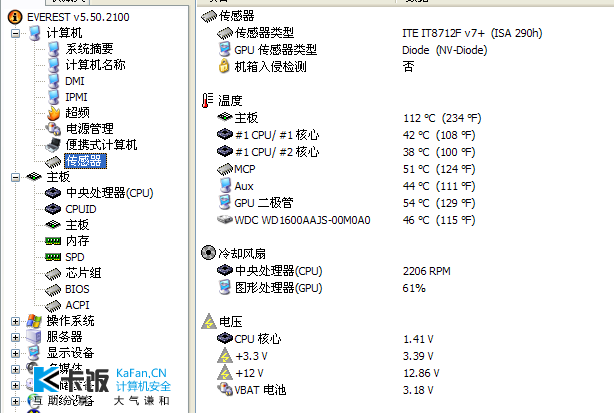The image size is (614, 413).
Task: Click the GPU 二极管 monitor icon
Action: (224, 203)
